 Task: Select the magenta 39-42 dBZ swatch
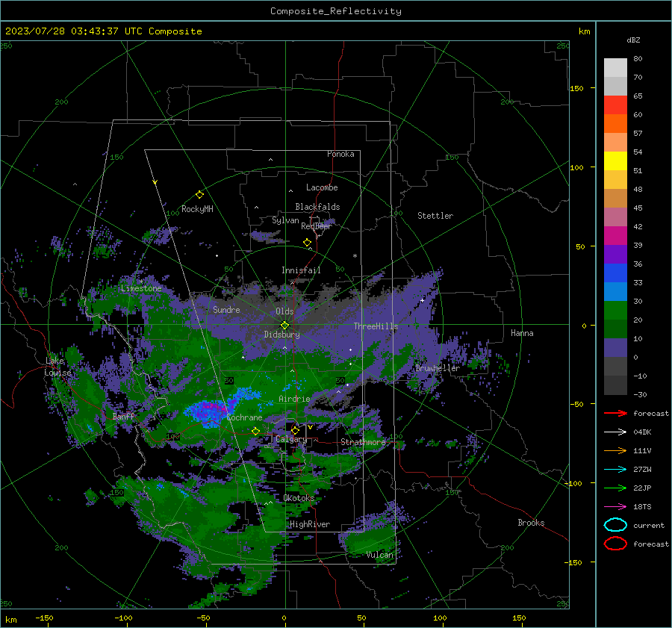615,236
